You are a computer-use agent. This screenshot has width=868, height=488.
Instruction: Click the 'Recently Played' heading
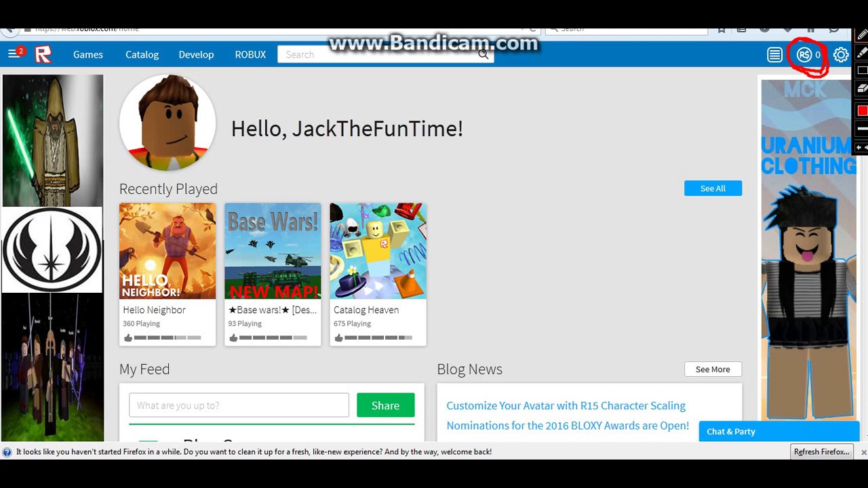pos(168,189)
